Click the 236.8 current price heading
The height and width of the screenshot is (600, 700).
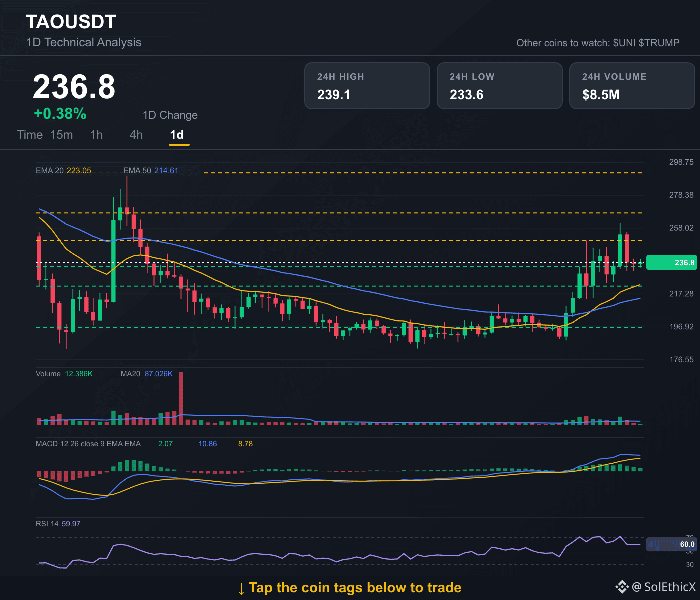click(x=74, y=87)
